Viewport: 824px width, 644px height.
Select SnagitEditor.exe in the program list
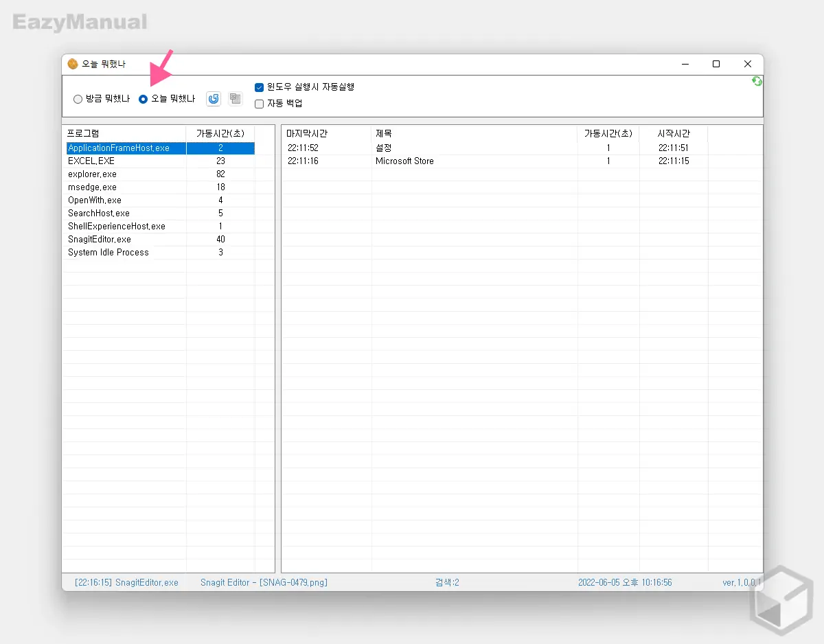[100, 240]
